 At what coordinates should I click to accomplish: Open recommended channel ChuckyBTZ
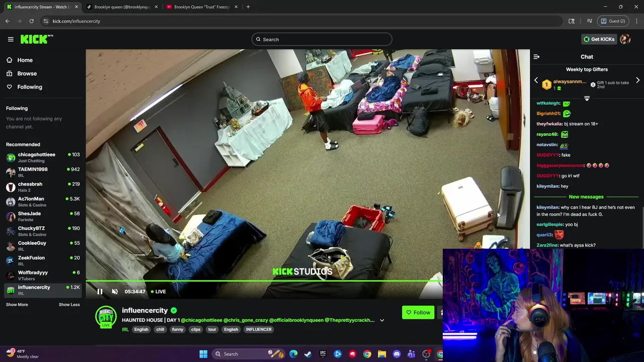click(x=43, y=231)
